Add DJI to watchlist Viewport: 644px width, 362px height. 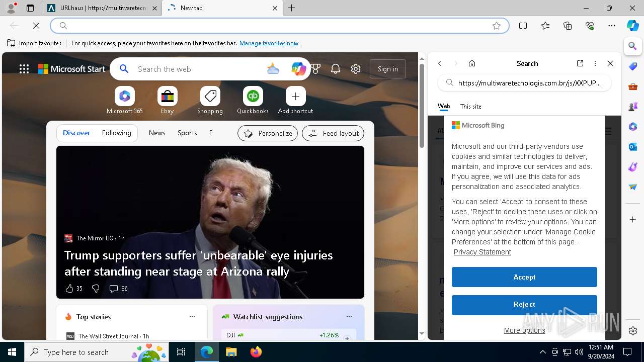[347, 338]
